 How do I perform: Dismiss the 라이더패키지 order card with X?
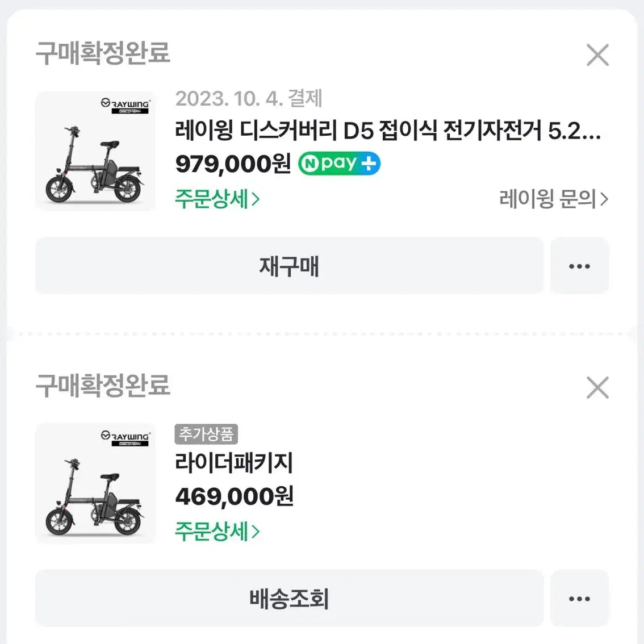coord(597,387)
